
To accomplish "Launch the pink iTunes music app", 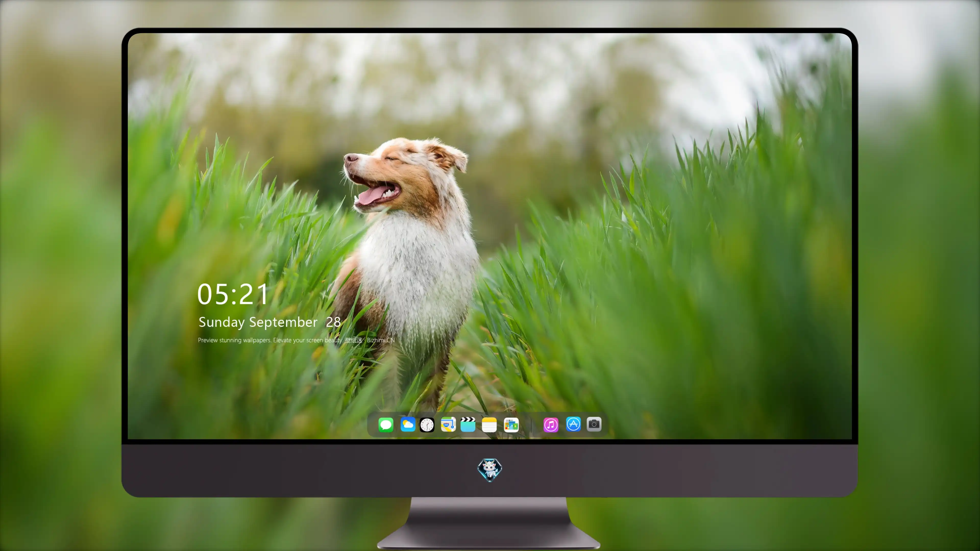I will [551, 425].
